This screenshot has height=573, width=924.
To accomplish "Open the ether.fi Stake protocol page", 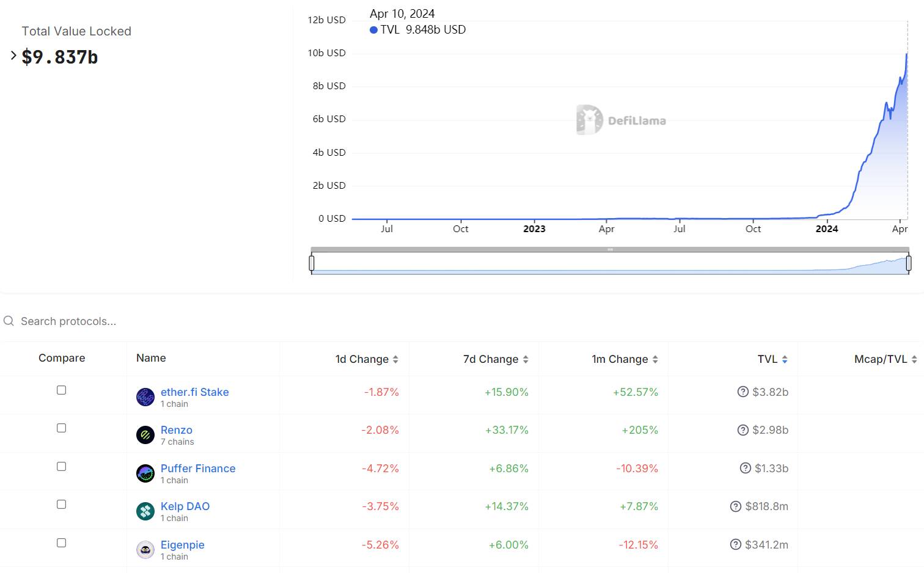I will click(194, 392).
